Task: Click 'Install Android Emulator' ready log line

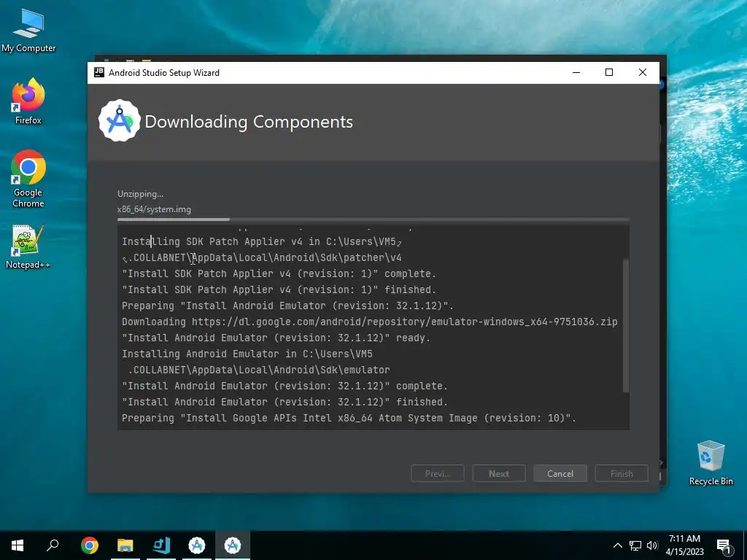Action: point(276,338)
